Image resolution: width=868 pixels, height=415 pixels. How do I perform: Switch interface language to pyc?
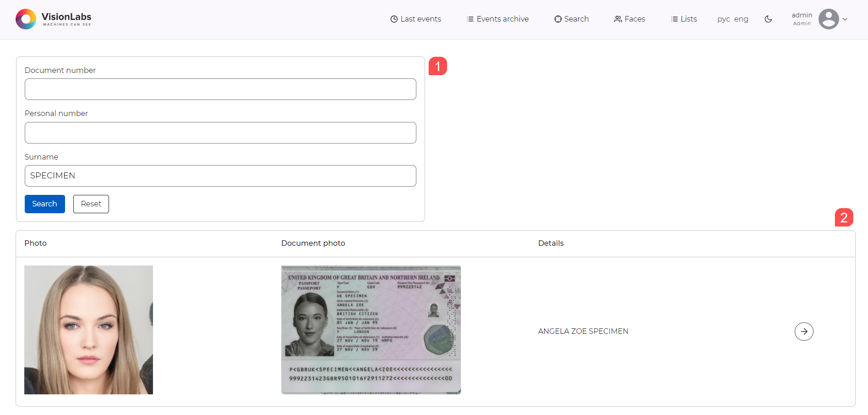723,19
